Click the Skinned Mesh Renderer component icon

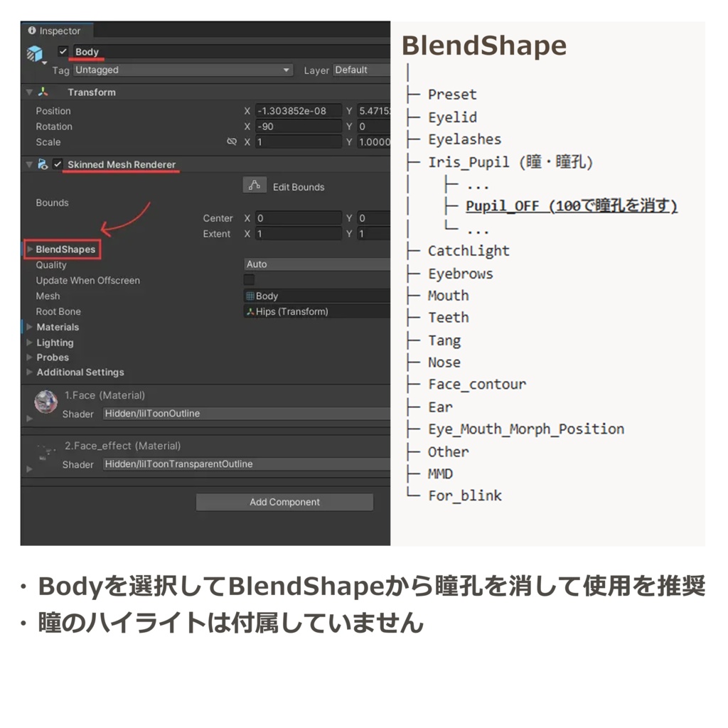43,164
